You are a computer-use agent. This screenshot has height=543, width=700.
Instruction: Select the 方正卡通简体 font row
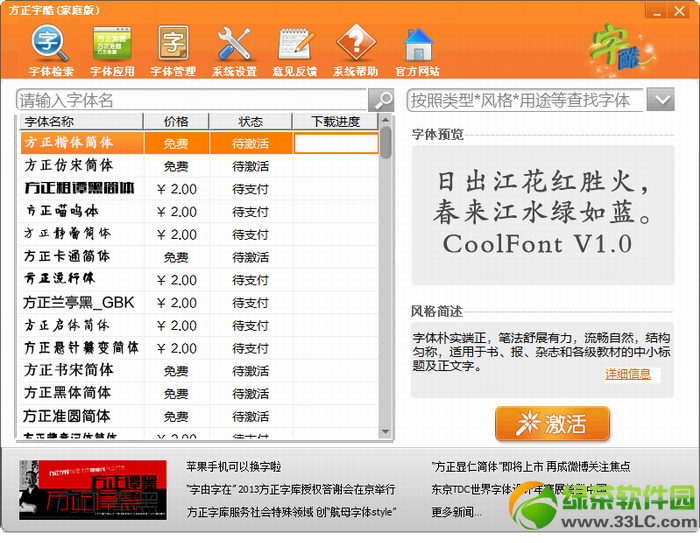pos(200,257)
